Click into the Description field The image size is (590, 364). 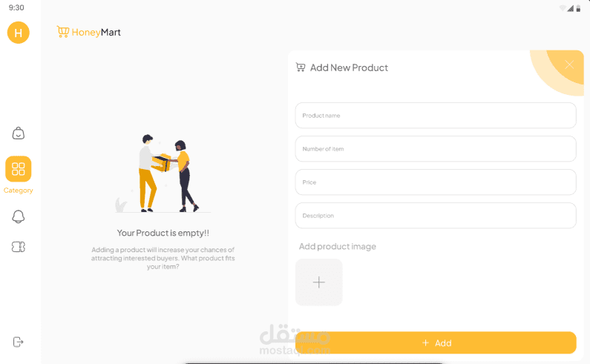pos(436,216)
